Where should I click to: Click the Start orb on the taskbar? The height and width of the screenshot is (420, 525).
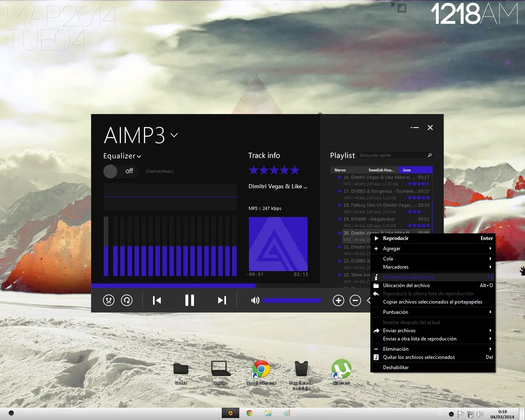pyautogui.click(x=11, y=413)
